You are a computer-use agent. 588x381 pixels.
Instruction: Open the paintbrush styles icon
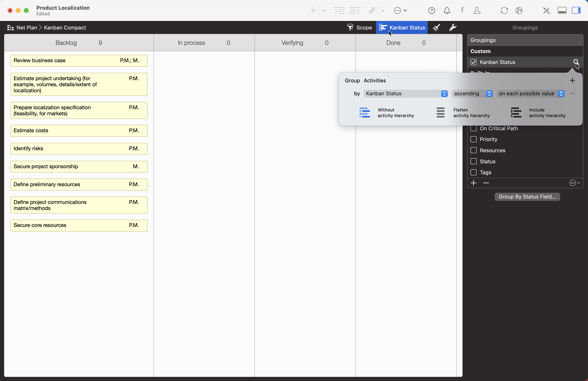437,27
